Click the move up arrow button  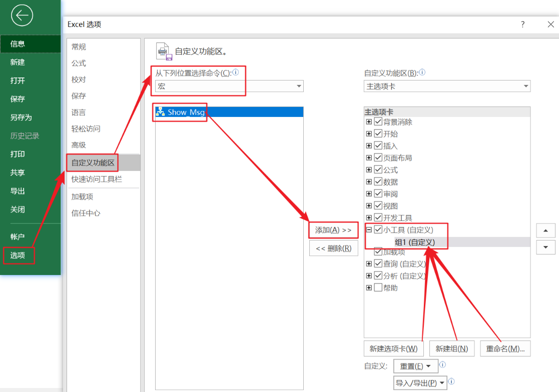tap(545, 230)
